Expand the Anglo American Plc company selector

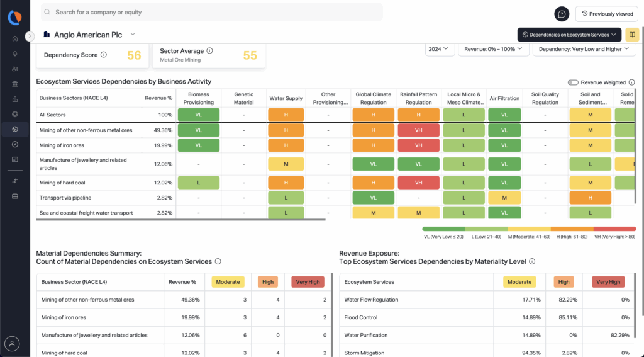[x=133, y=35]
